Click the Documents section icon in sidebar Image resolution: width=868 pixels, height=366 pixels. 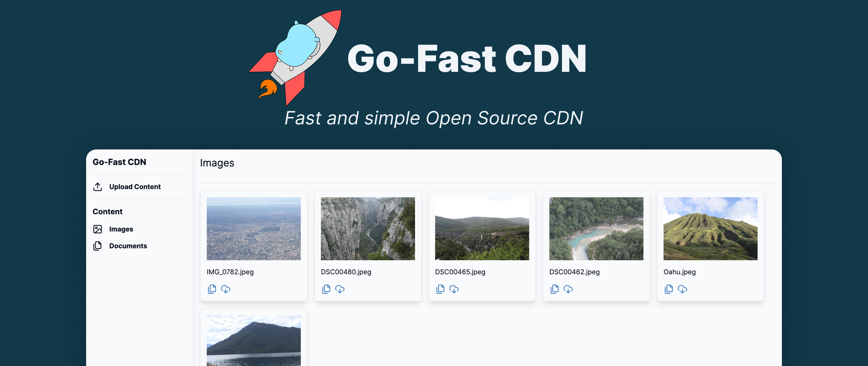coord(97,245)
